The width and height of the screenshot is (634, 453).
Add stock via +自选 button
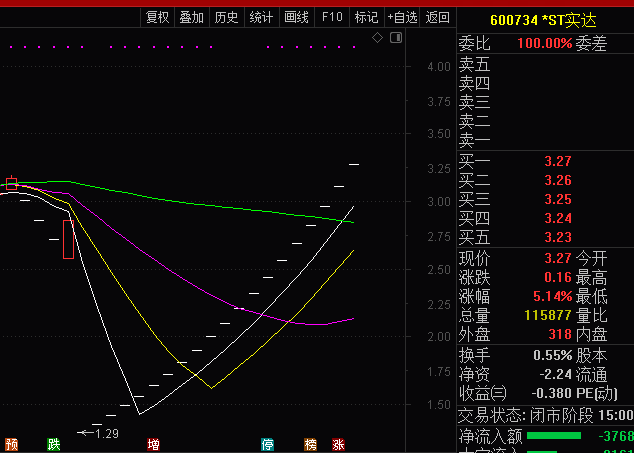[402, 17]
